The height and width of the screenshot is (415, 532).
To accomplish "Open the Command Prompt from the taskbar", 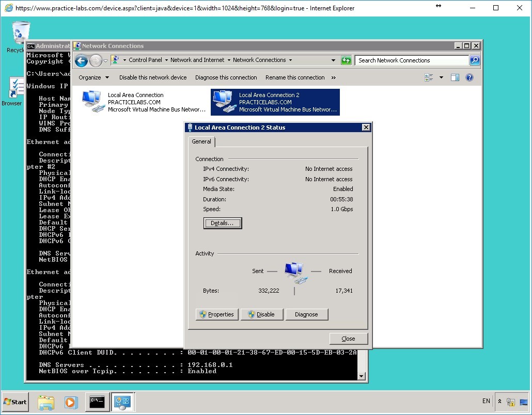I will [x=97, y=402].
